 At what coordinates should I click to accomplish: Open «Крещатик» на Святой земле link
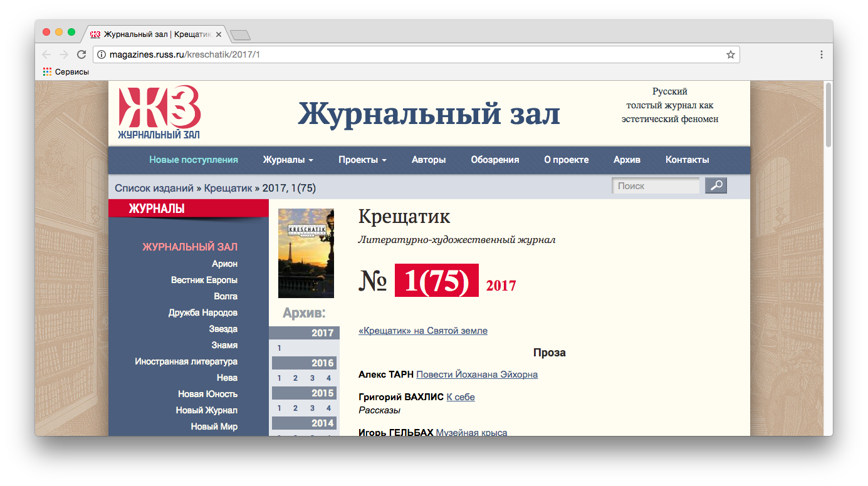422,331
